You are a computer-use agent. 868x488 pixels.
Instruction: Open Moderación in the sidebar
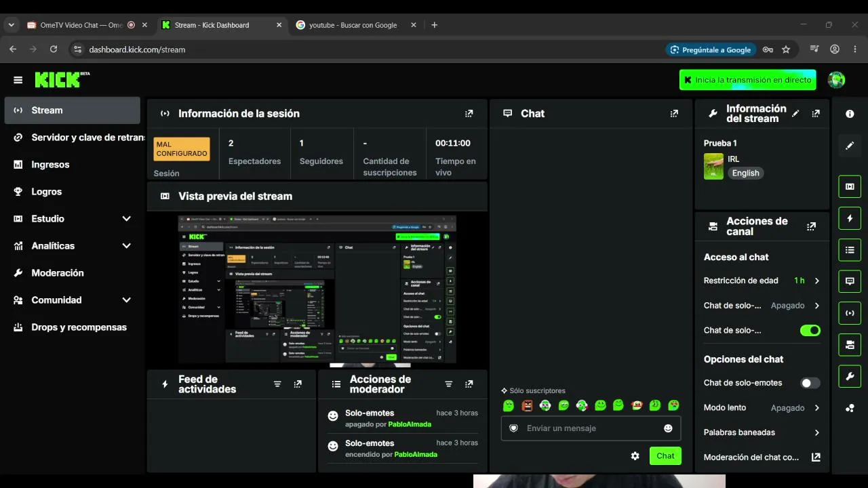[x=72, y=273]
